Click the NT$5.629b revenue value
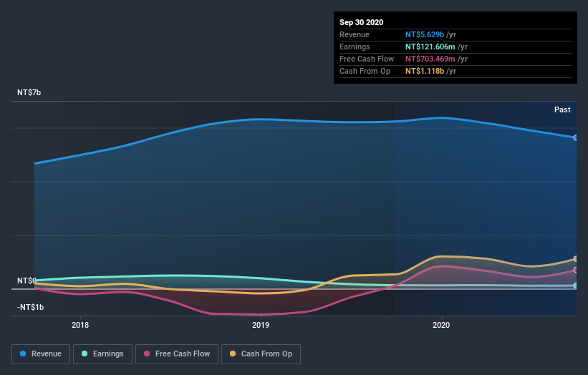Viewport: 588px width, 375px height. pos(425,34)
